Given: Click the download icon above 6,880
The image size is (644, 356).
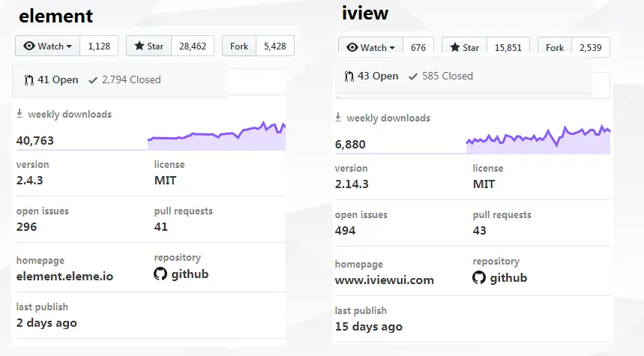Looking at the screenshot, I should [x=338, y=118].
